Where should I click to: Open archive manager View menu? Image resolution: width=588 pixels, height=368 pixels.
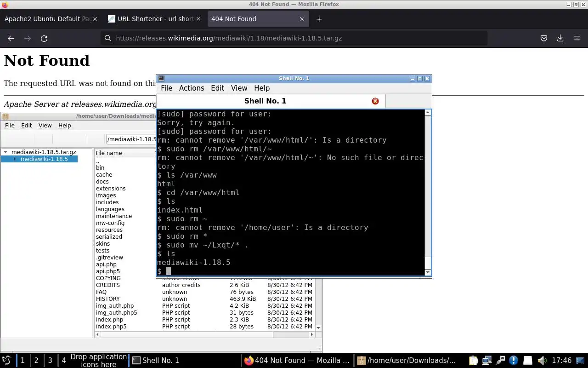coord(45,125)
